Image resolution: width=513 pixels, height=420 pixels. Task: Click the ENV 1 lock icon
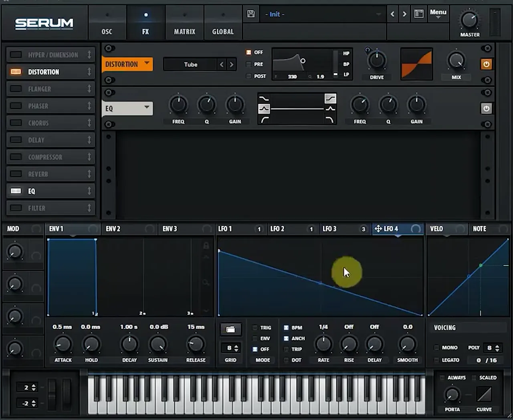point(206,245)
